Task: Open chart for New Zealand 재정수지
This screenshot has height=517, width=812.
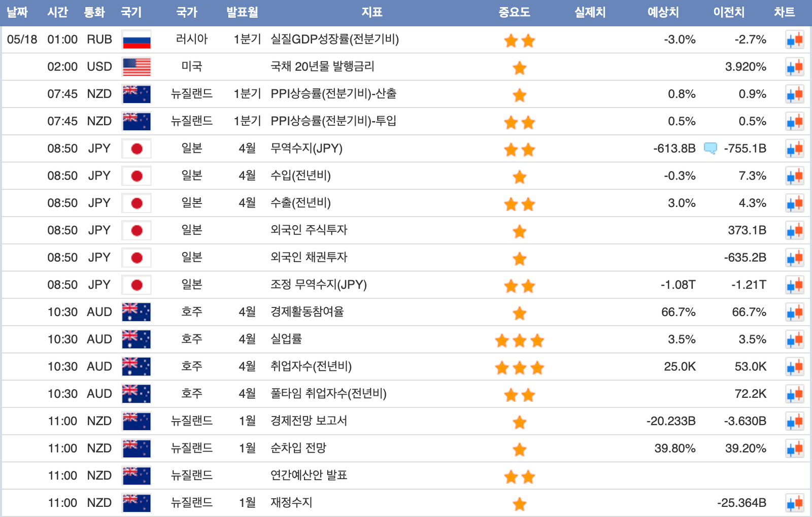Action: 795,503
